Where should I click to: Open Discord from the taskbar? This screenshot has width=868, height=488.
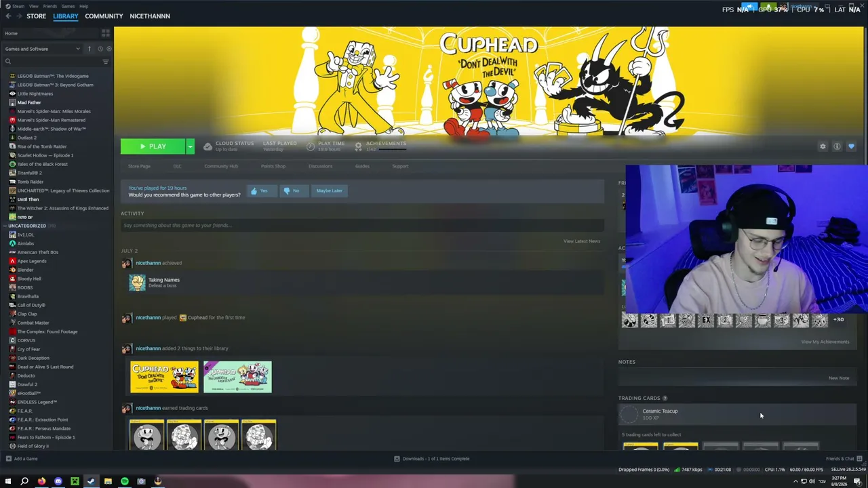(58, 481)
